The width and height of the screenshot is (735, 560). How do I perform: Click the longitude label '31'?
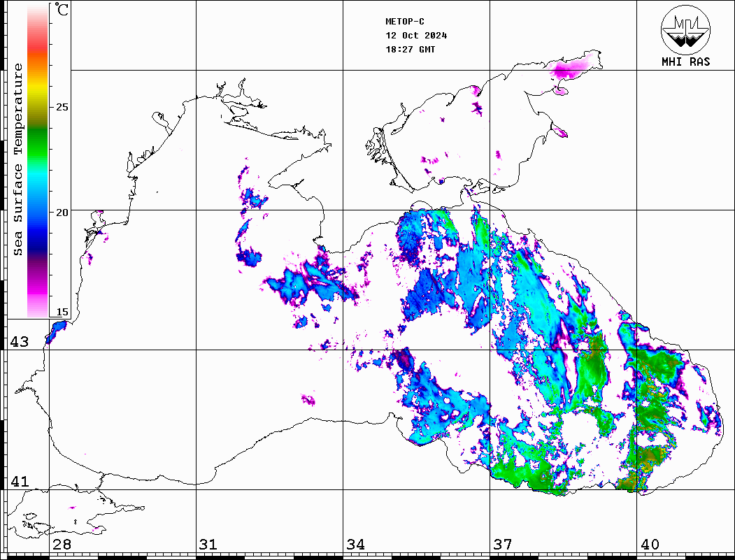[208, 545]
